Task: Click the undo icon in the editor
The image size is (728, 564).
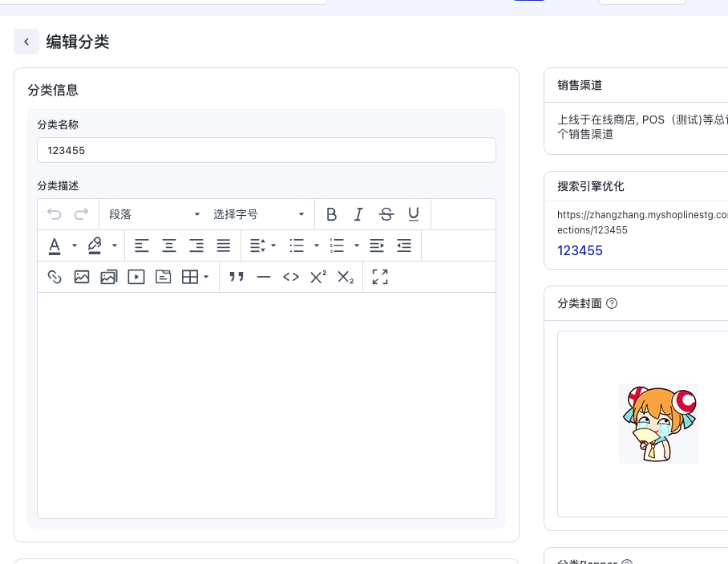Action: click(55, 213)
